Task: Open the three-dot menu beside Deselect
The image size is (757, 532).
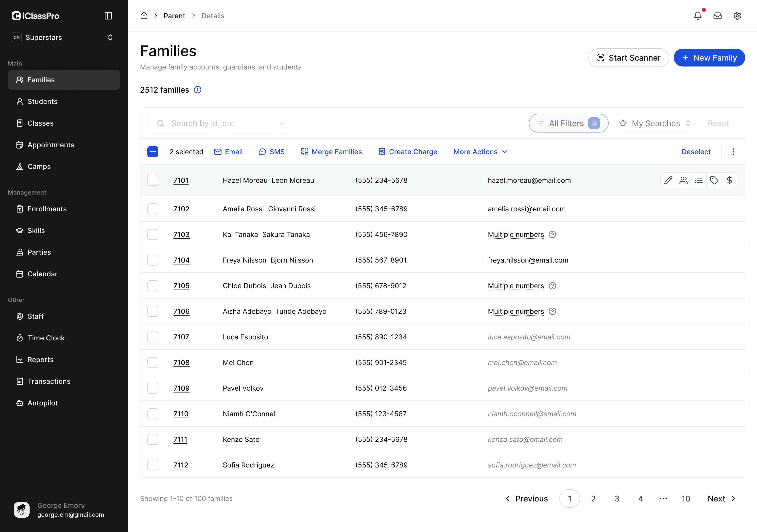Action: [733, 152]
